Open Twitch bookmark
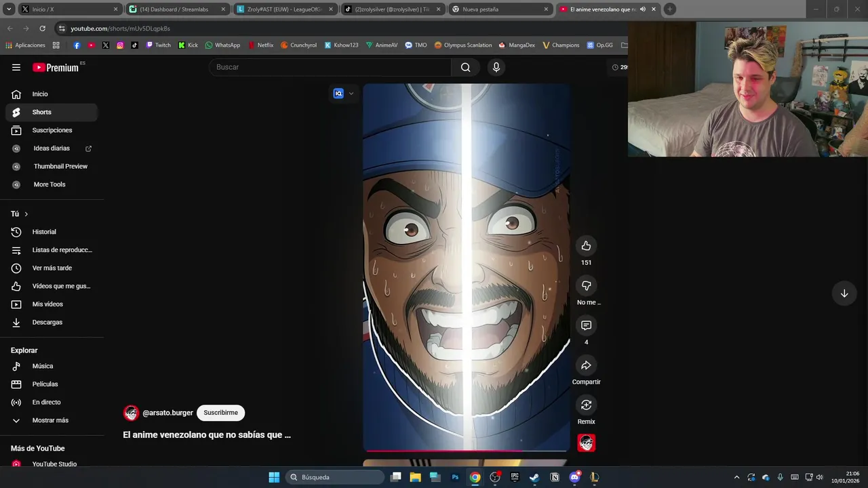This screenshot has width=868, height=488. pos(158,45)
